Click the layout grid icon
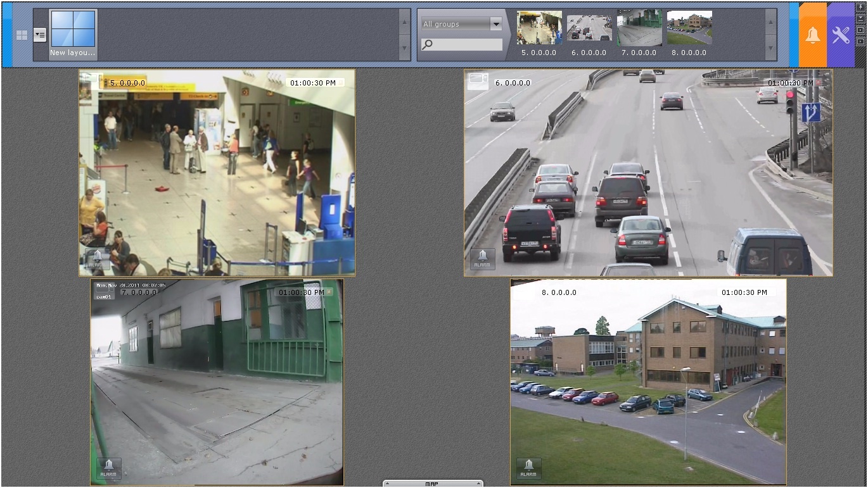This screenshot has height=488, width=868. pos(22,35)
